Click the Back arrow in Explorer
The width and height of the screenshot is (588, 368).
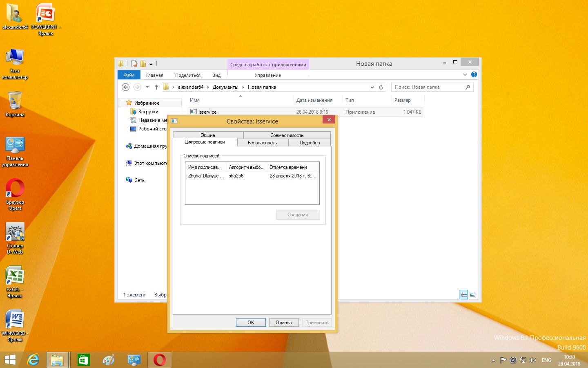tap(126, 87)
